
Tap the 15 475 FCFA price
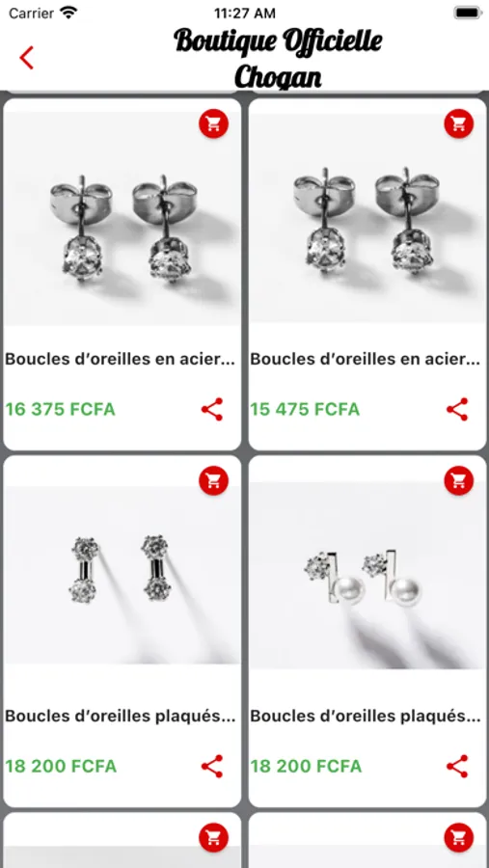coord(305,410)
